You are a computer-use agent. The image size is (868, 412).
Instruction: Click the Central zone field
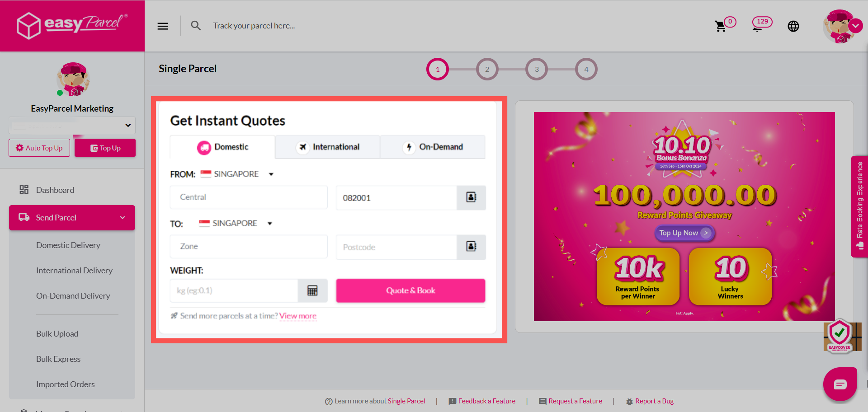(x=249, y=197)
